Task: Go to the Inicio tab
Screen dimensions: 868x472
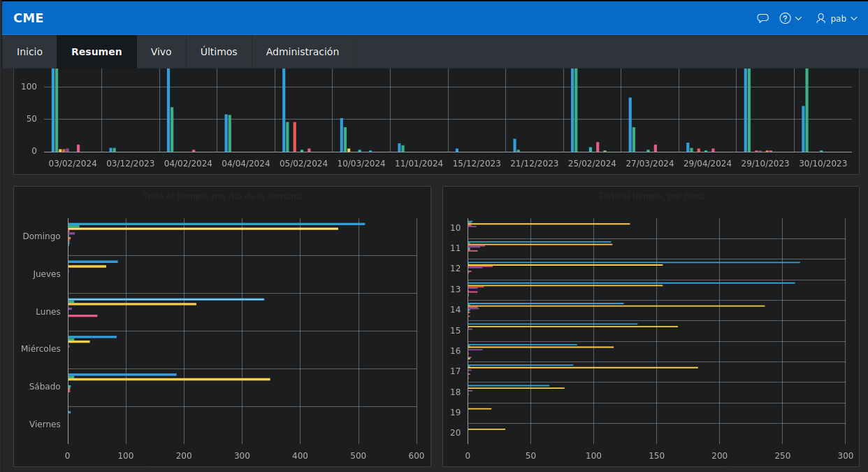Action: [x=29, y=51]
